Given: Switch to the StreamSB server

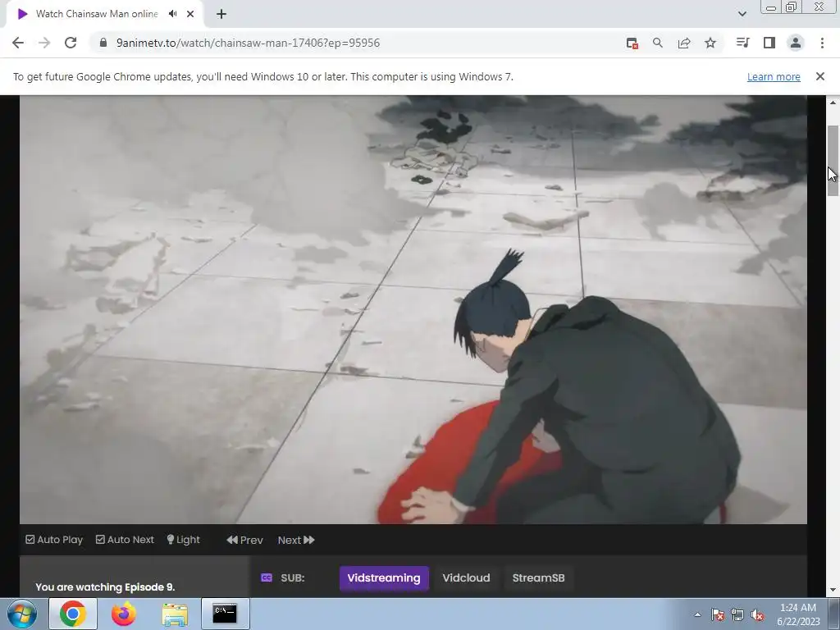Looking at the screenshot, I should tap(538, 578).
